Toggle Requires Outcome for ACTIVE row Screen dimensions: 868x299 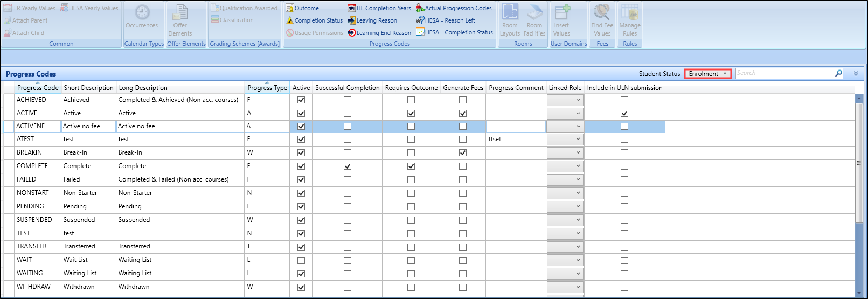click(411, 114)
